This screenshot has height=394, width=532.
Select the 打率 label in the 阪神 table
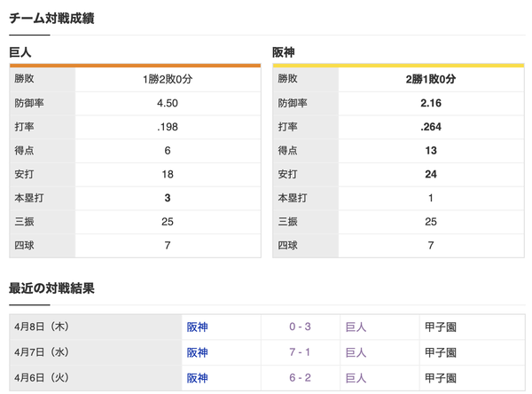287,127
